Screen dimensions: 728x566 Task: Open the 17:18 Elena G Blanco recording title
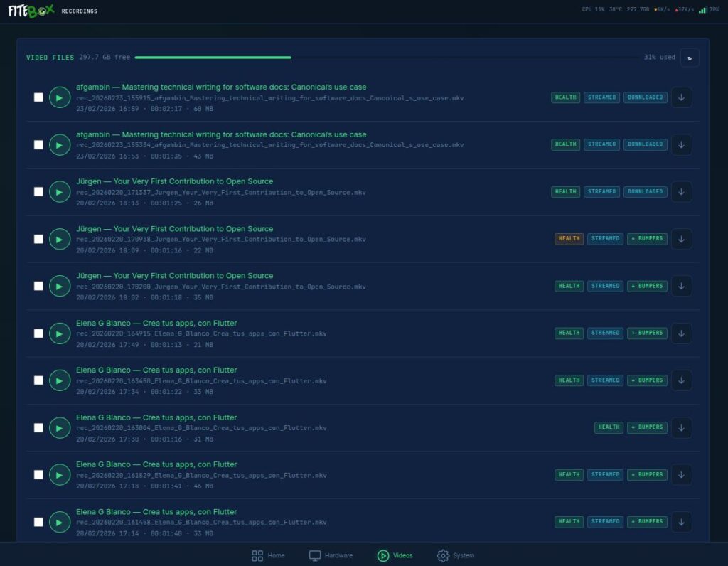[x=156, y=464]
